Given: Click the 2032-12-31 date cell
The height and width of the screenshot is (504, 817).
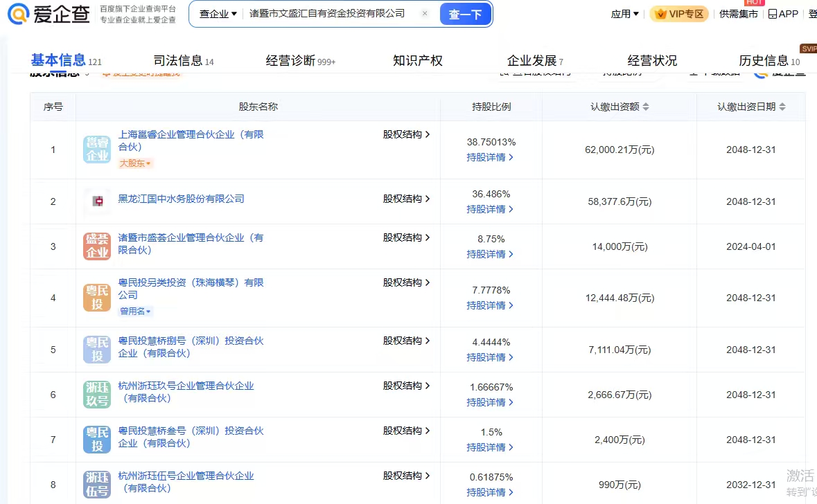Looking at the screenshot, I should 751,485.
